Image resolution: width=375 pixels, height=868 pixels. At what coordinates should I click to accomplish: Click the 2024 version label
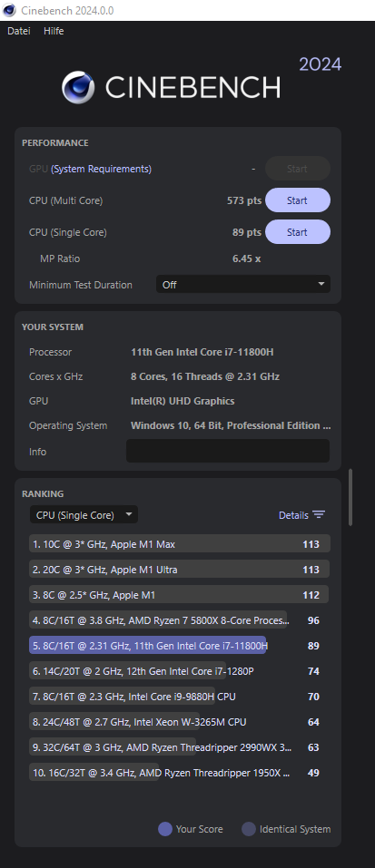[x=321, y=64]
